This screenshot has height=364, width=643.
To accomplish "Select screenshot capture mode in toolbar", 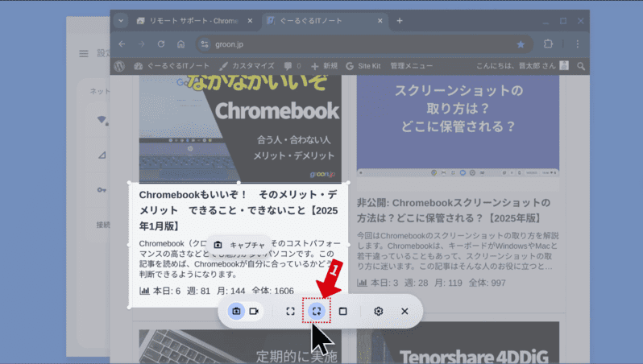I will [236, 311].
